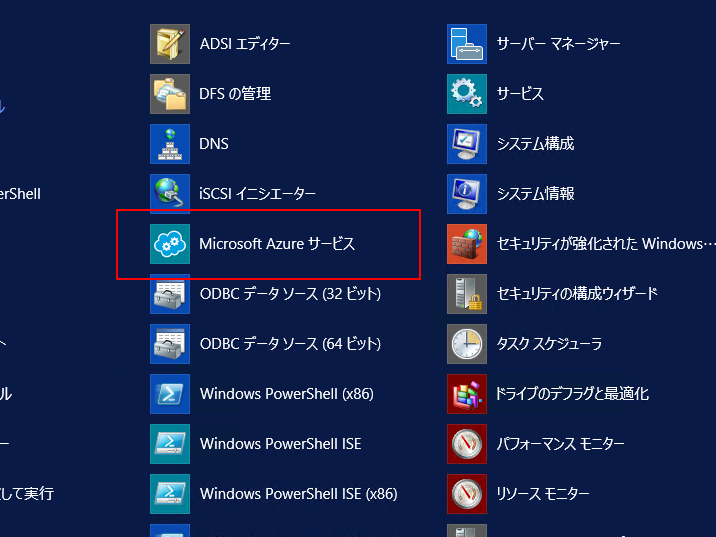The height and width of the screenshot is (537, 716).
Task: Open the システム構成 monitor icon
Action: click(x=467, y=144)
